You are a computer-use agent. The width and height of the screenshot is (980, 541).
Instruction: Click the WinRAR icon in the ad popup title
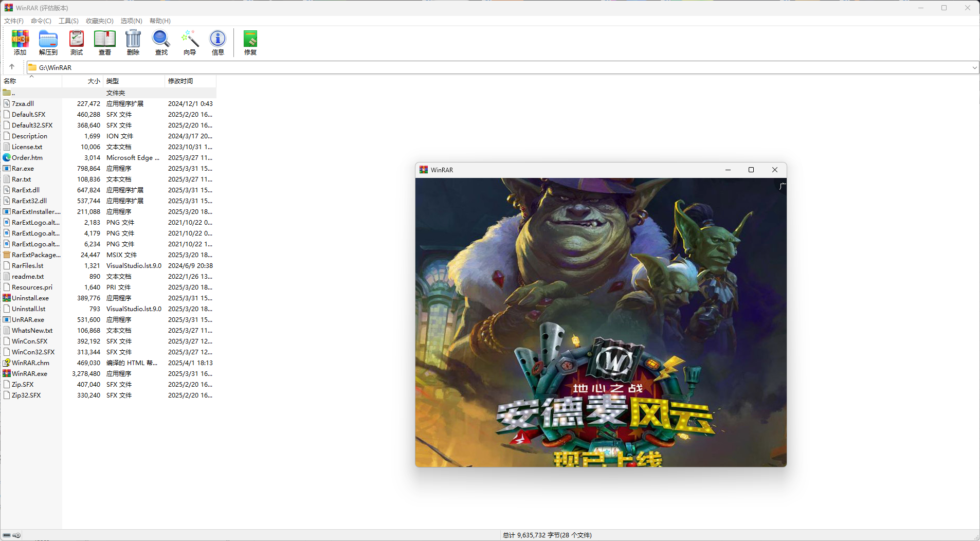click(x=424, y=170)
